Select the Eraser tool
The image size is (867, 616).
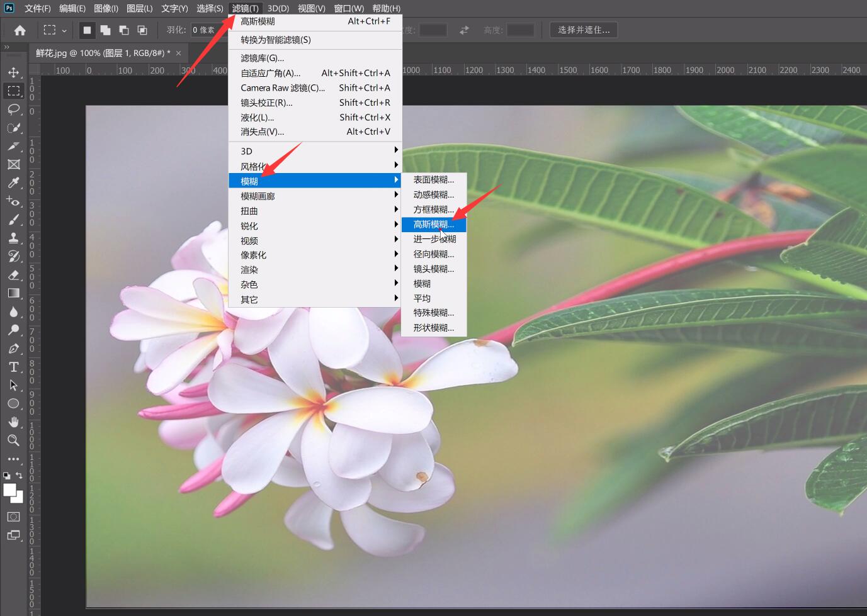13,275
